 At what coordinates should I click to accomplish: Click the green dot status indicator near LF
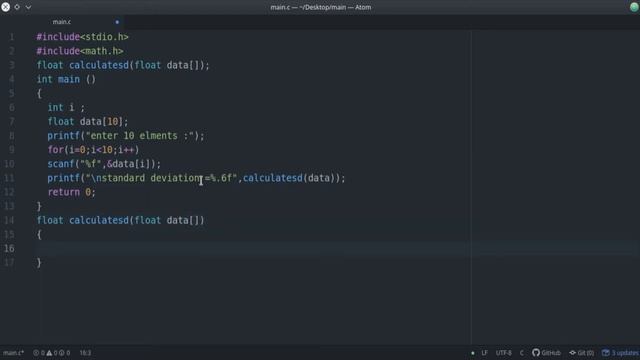pos(473,353)
